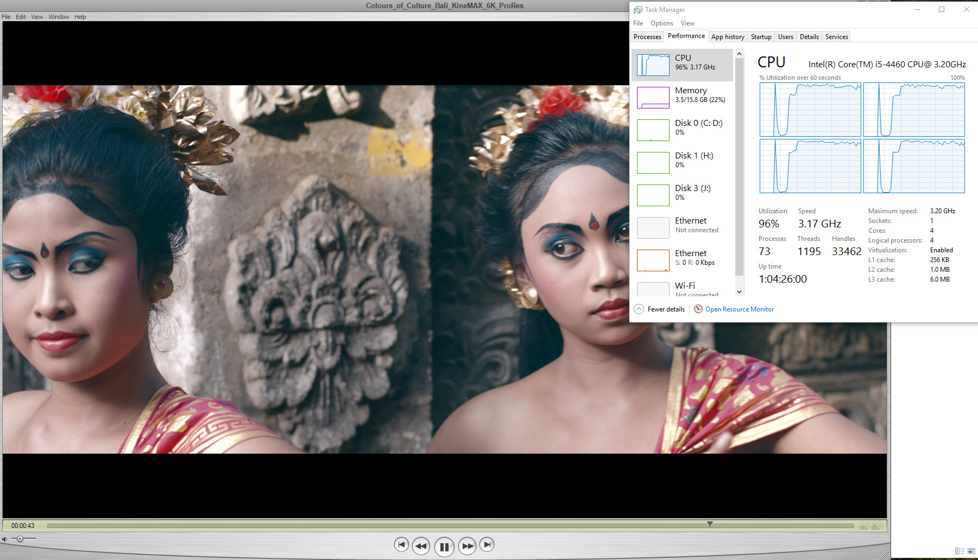Open Resource Monitor link
This screenshot has height=560, width=978.
pos(740,309)
